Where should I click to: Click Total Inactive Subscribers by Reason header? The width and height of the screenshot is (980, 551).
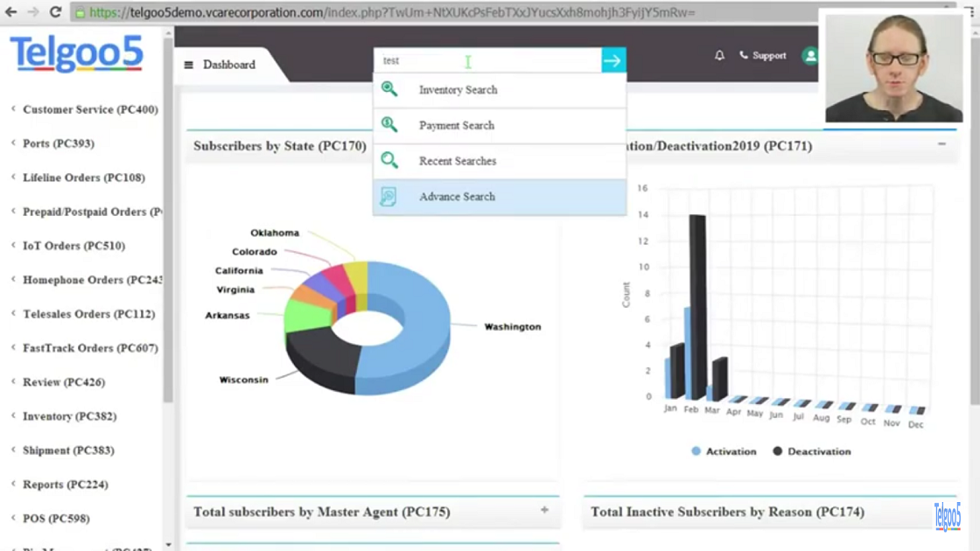727,512
